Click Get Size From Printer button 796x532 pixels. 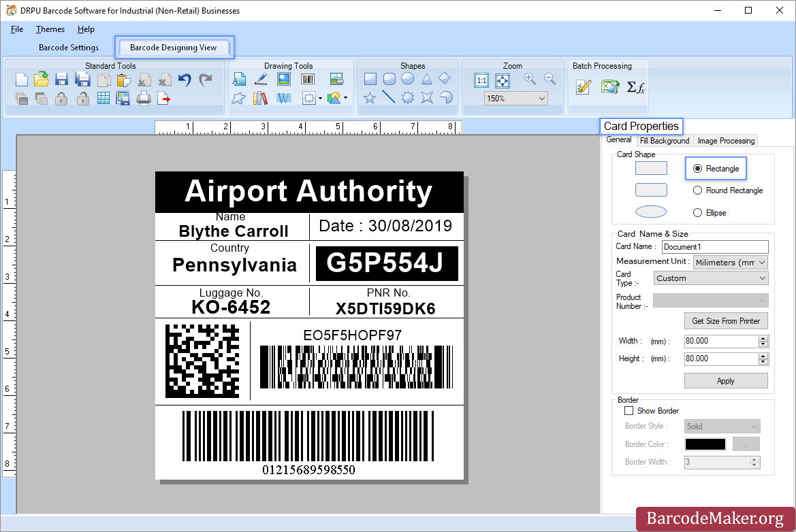pyautogui.click(x=725, y=321)
